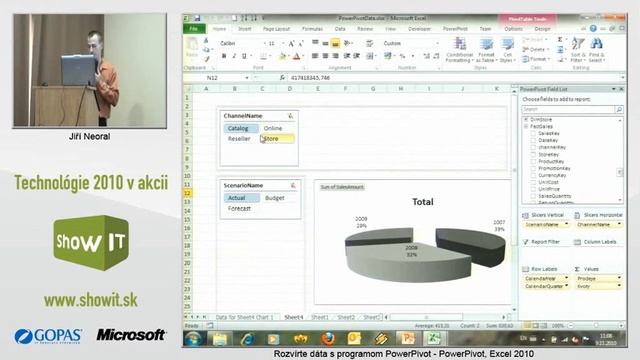Open CalendarQuarter dropdown in Row Labels

[566, 286]
